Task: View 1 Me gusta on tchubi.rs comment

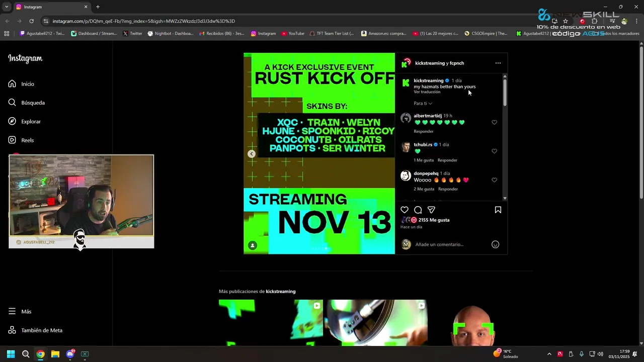Action: point(424,160)
